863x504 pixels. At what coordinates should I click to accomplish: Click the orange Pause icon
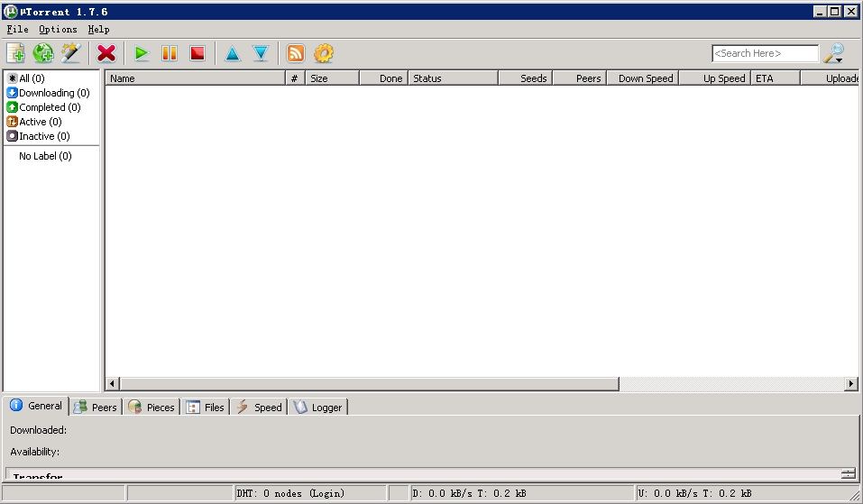pos(170,53)
